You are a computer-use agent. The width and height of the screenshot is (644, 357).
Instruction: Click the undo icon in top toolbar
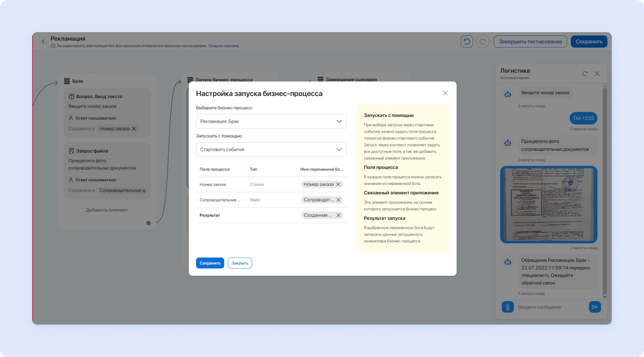pyautogui.click(x=466, y=41)
